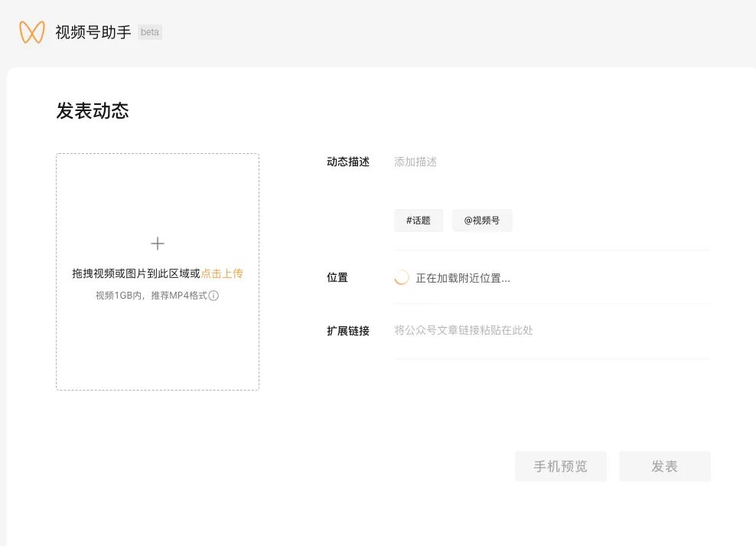
Task: Click the 视频号助手 title text
Action: (x=93, y=32)
